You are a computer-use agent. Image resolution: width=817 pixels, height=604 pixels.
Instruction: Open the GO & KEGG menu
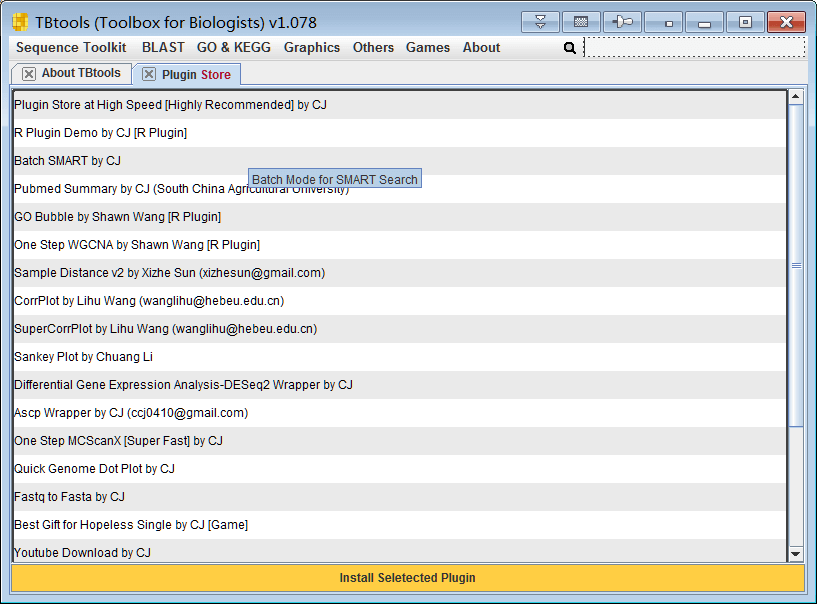[233, 47]
